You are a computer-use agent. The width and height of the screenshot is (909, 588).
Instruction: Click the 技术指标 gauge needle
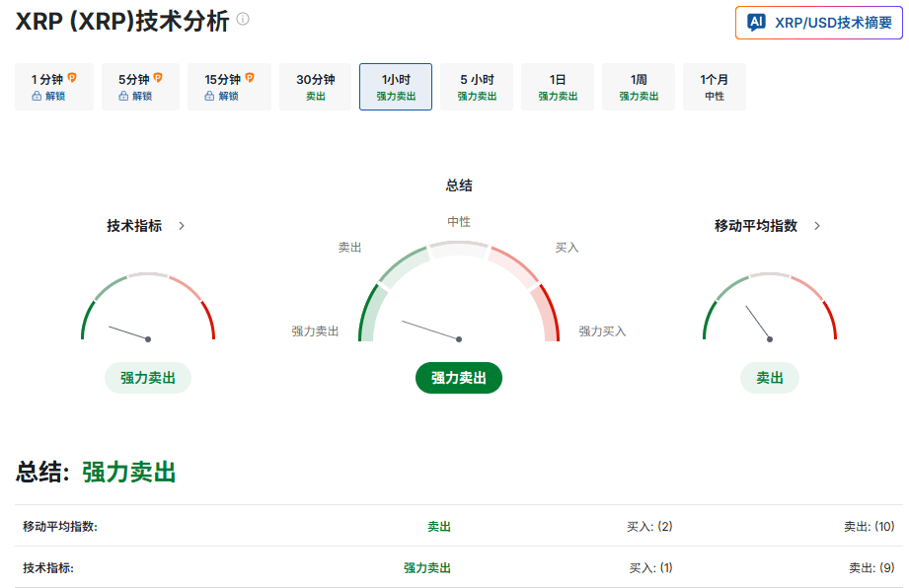(x=130, y=333)
